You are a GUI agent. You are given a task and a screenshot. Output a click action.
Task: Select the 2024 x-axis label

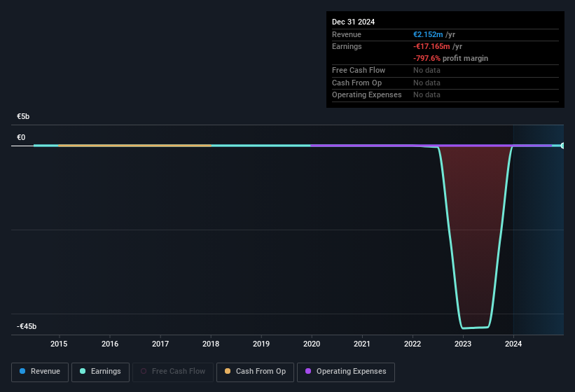[513, 344]
